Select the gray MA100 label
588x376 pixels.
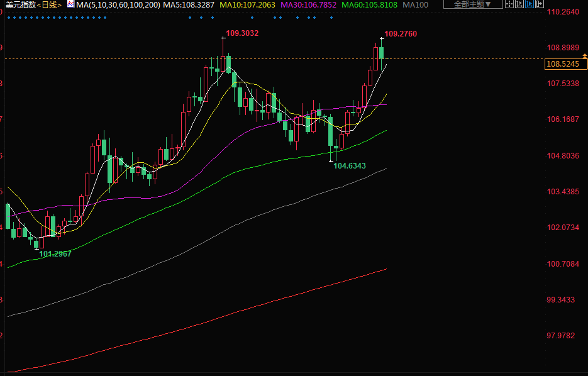coord(415,4)
